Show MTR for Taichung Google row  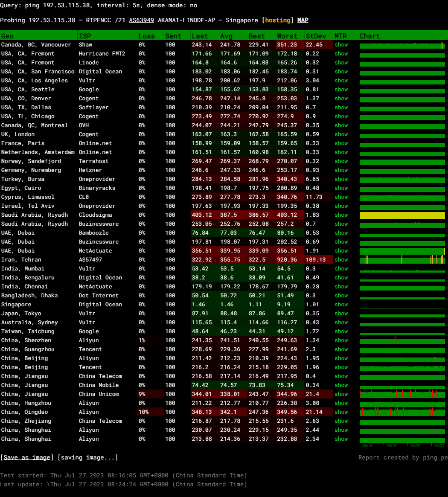coord(341,331)
